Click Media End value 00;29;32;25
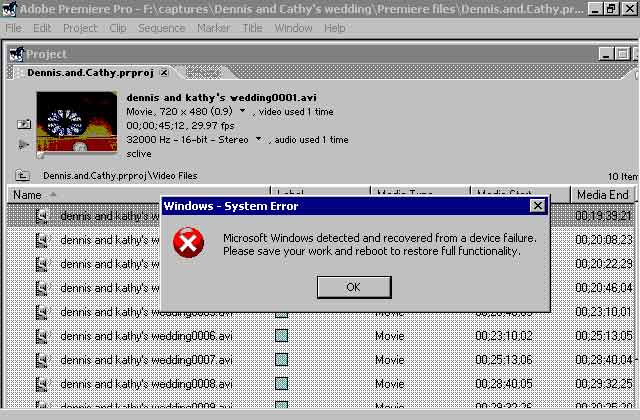The width and height of the screenshot is (640, 420). tap(603, 384)
